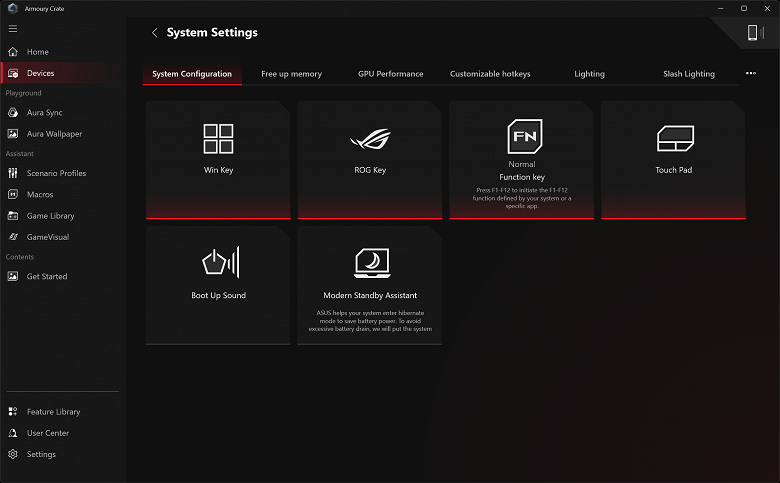Open Aura Sync label in sidebar

click(x=44, y=112)
